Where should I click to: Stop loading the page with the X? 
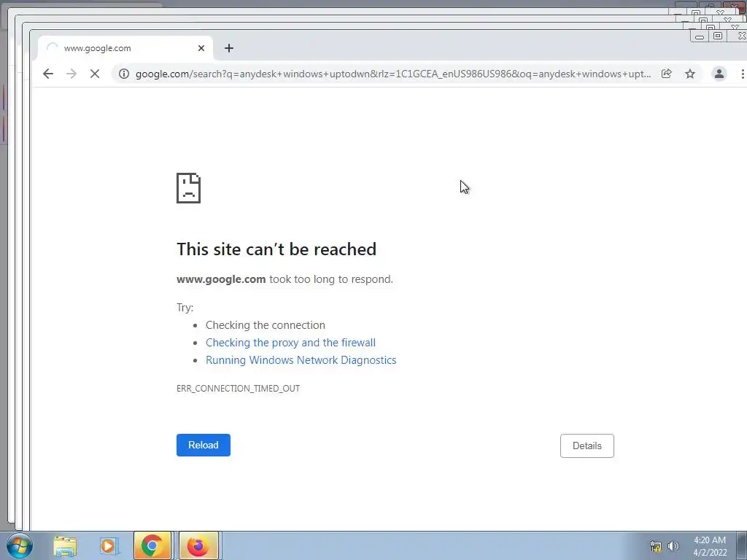(95, 74)
